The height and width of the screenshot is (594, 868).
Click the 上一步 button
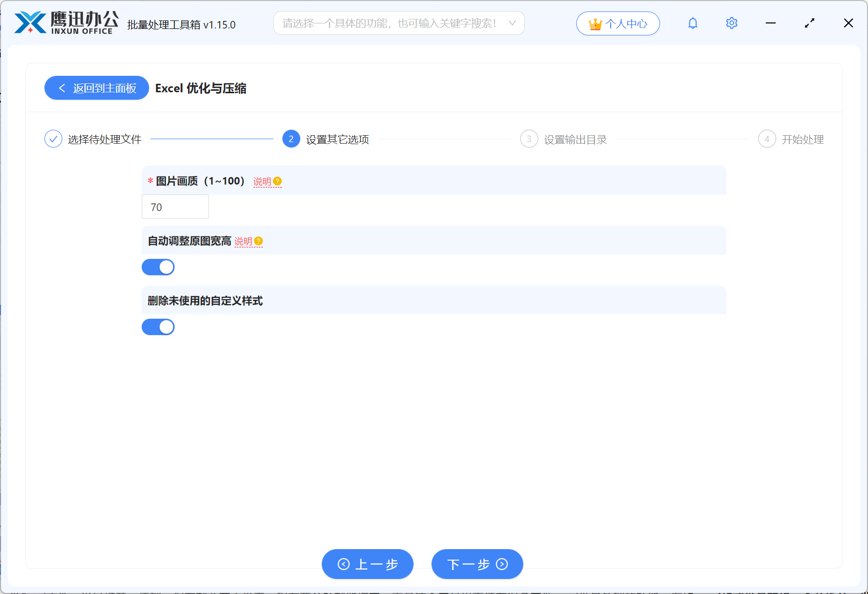pyautogui.click(x=368, y=564)
